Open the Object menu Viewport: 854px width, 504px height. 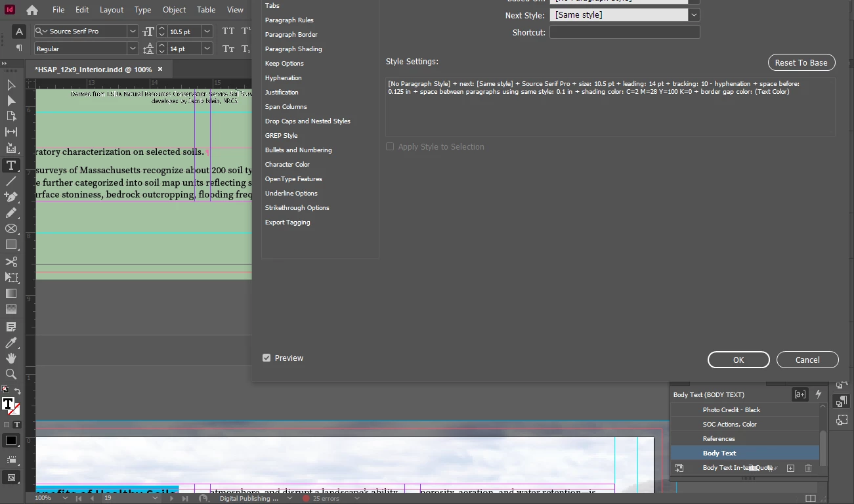click(x=174, y=10)
